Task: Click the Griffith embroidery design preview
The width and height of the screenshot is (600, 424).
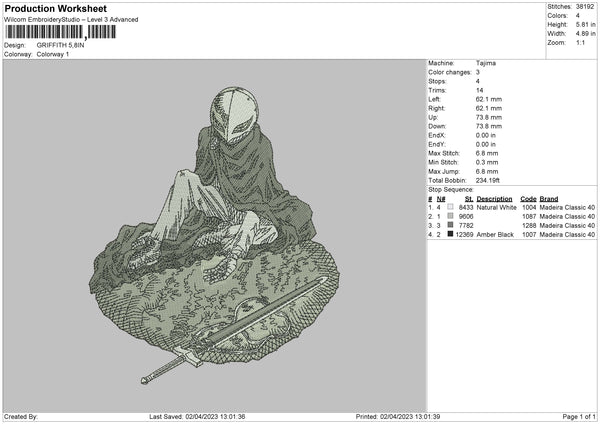Action: tap(214, 235)
